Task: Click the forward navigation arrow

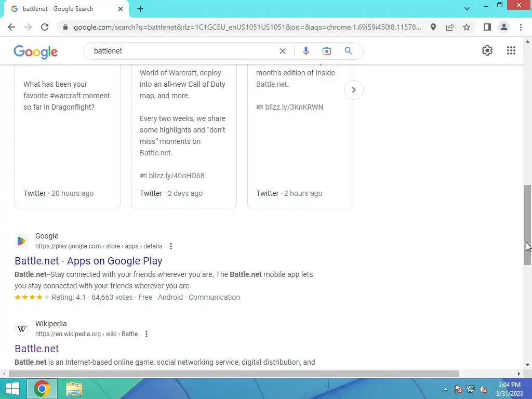Action: tap(28, 27)
